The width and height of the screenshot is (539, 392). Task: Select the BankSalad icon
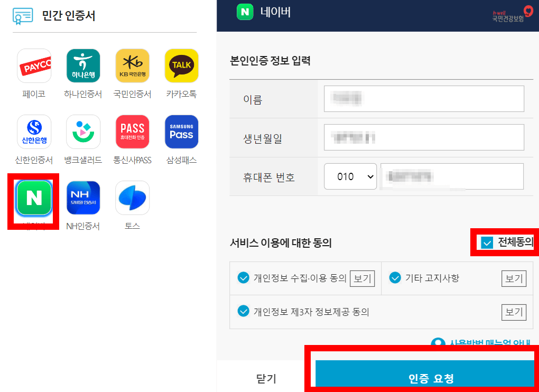[83, 132]
